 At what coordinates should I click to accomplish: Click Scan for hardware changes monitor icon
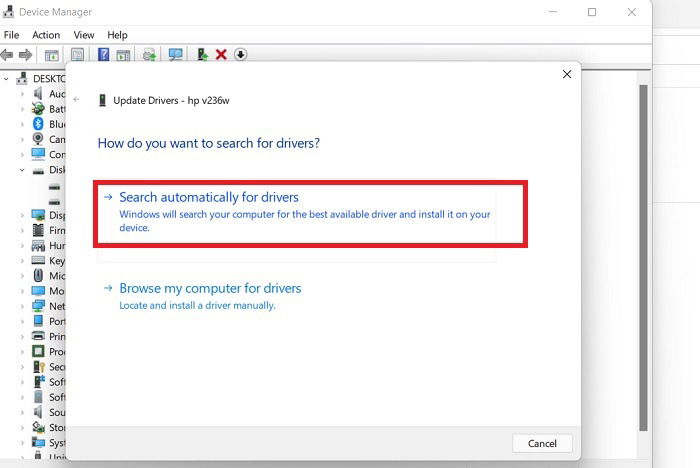(x=175, y=54)
